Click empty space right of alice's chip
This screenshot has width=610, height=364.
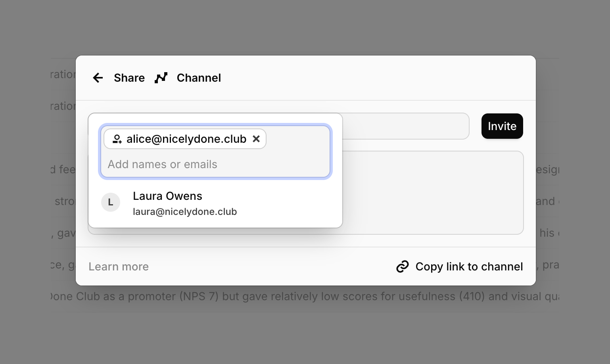(297, 139)
